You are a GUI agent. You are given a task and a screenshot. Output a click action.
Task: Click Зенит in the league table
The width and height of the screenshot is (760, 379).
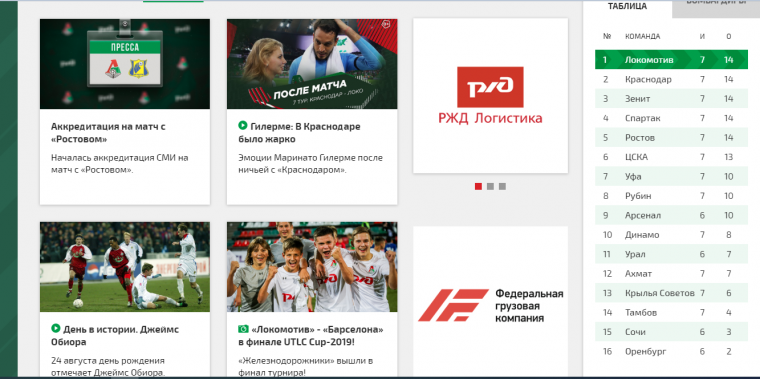(637, 99)
